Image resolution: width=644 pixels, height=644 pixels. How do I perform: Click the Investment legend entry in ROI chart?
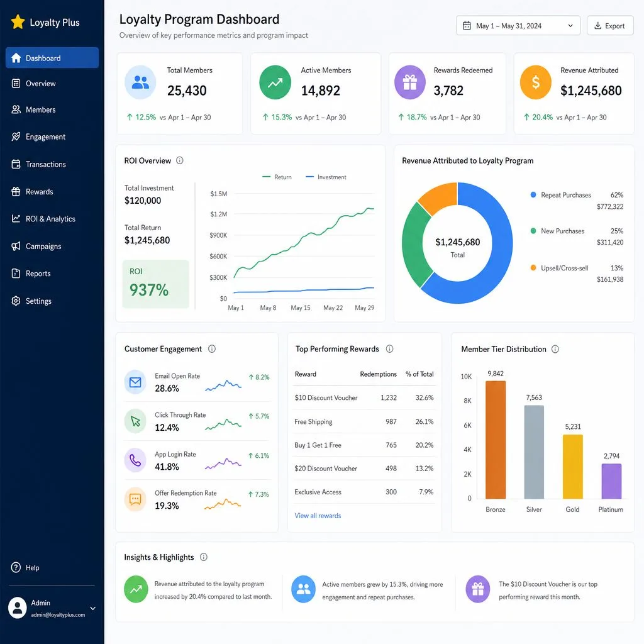326,177
